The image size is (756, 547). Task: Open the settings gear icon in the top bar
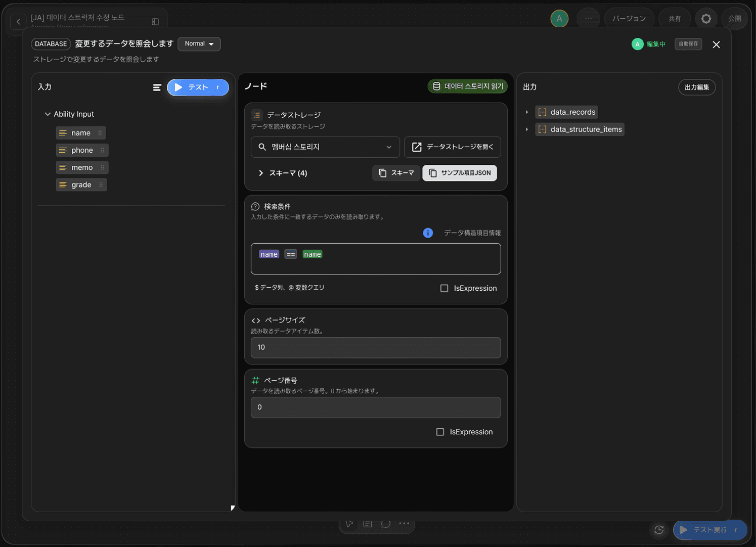click(706, 19)
